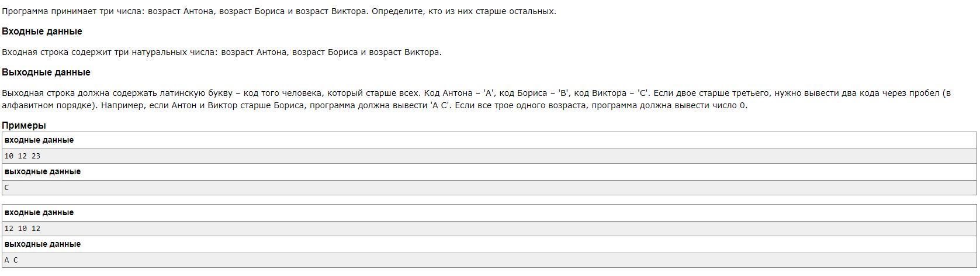Image resolution: width=980 pixels, height=276 pixels.
Task: Click the bold "Выходные данные" section heading
Action: pyautogui.click(x=46, y=73)
